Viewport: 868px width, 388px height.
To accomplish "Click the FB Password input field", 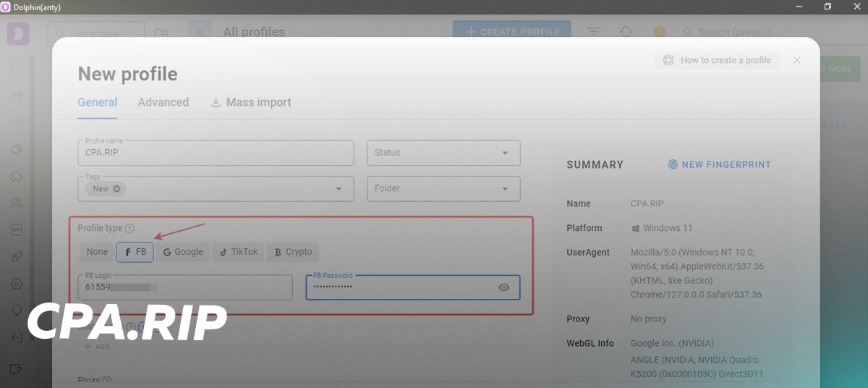I will pyautogui.click(x=413, y=287).
